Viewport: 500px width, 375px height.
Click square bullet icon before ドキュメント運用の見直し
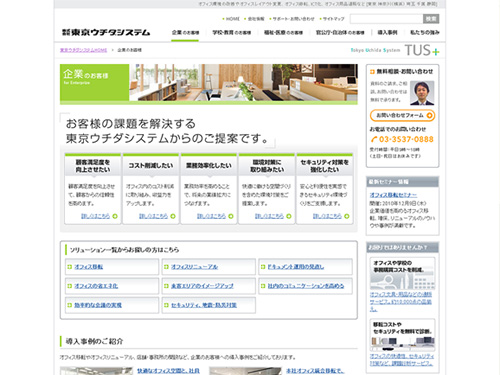[x=263, y=267]
